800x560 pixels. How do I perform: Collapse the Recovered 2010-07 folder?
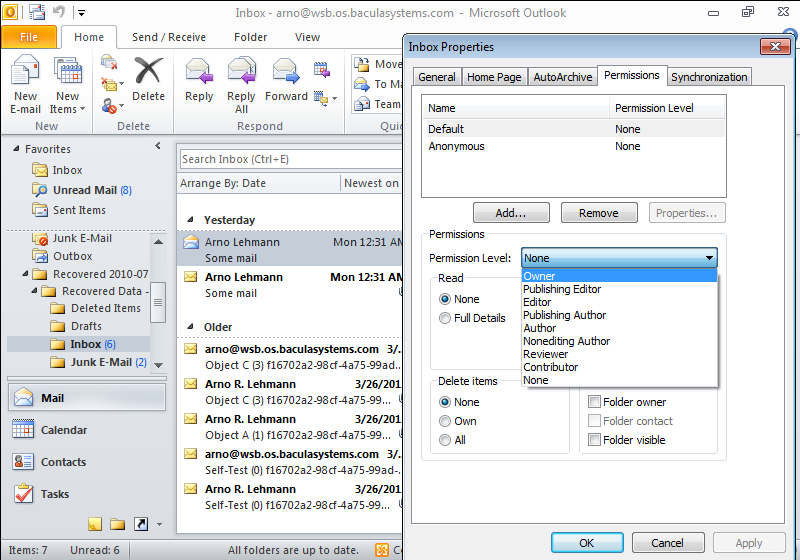point(25,273)
